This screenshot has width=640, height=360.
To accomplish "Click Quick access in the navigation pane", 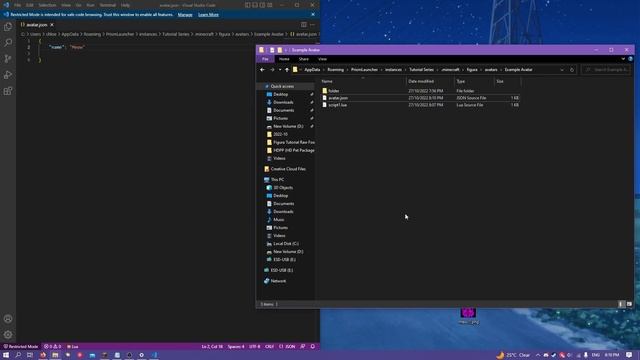I will pos(282,87).
